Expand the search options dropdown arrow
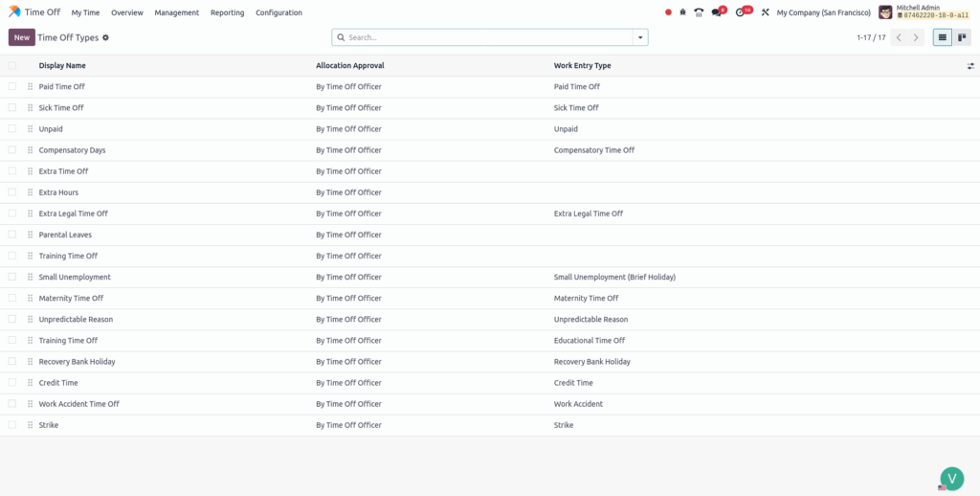This screenshot has height=496, width=980. (640, 37)
